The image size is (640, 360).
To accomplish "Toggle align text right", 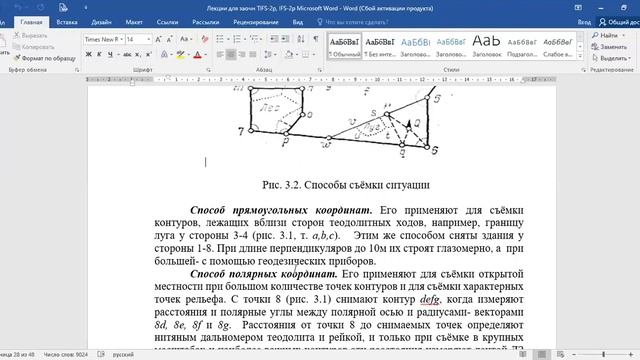I will coord(242,54).
